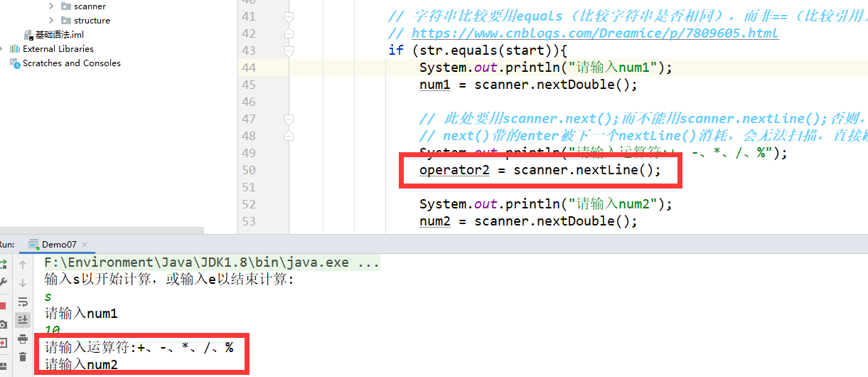Open run configuration via wrench icon

point(3,282)
